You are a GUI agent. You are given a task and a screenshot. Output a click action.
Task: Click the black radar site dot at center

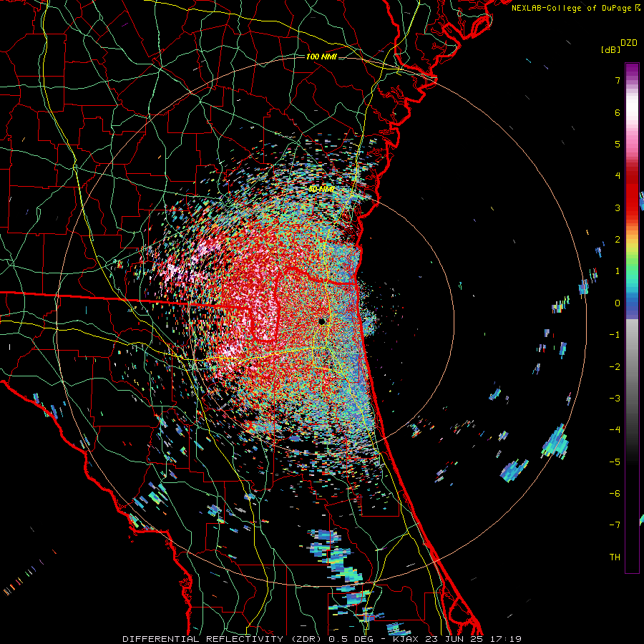pos(321,321)
